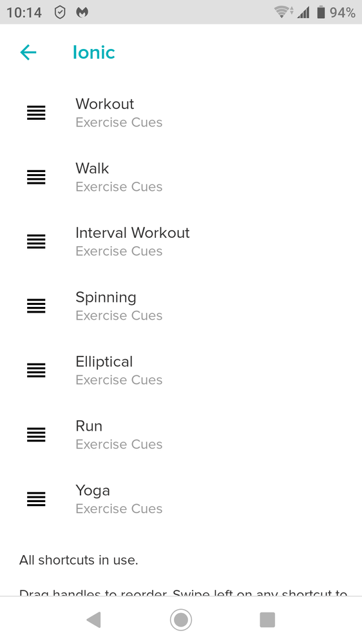Select the Interval Workout shortcut
This screenshot has width=362, height=644.
[181, 242]
